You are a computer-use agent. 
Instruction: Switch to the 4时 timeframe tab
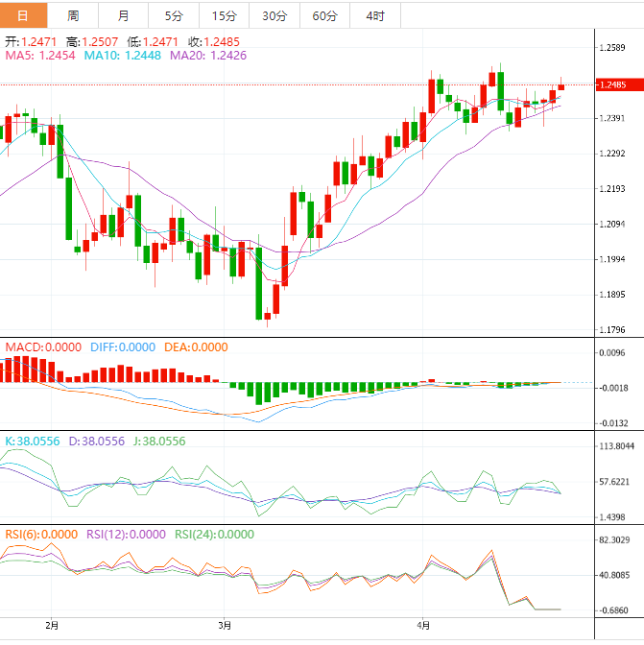click(375, 15)
